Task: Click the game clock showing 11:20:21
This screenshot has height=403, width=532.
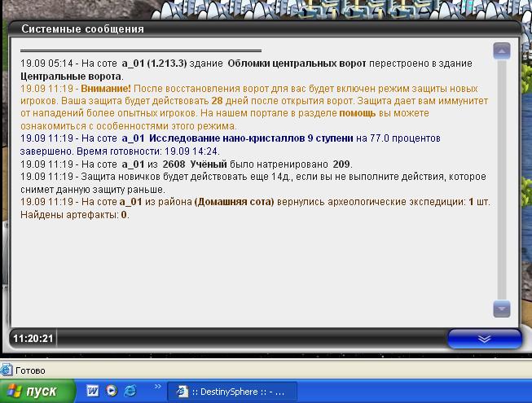Action: point(33,338)
